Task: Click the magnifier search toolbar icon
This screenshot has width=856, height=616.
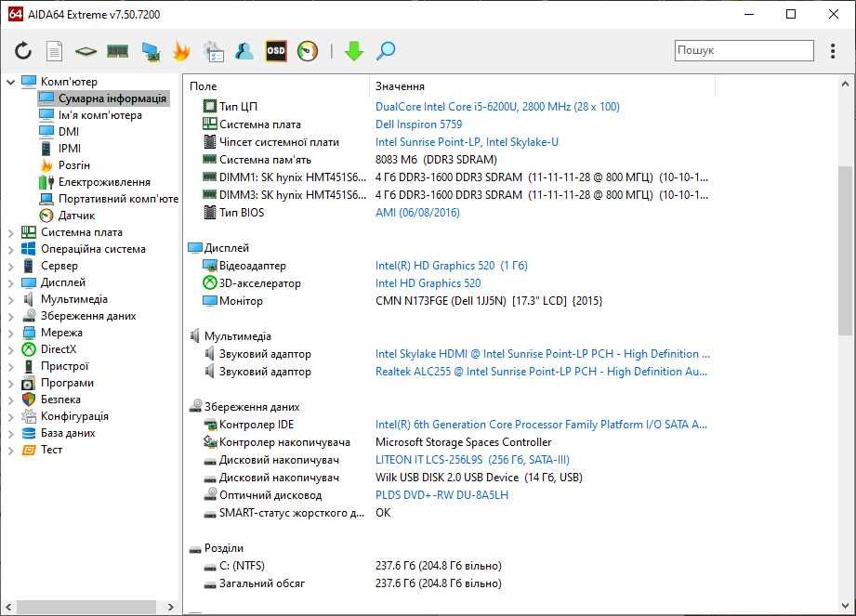Action: pos(386,51)
